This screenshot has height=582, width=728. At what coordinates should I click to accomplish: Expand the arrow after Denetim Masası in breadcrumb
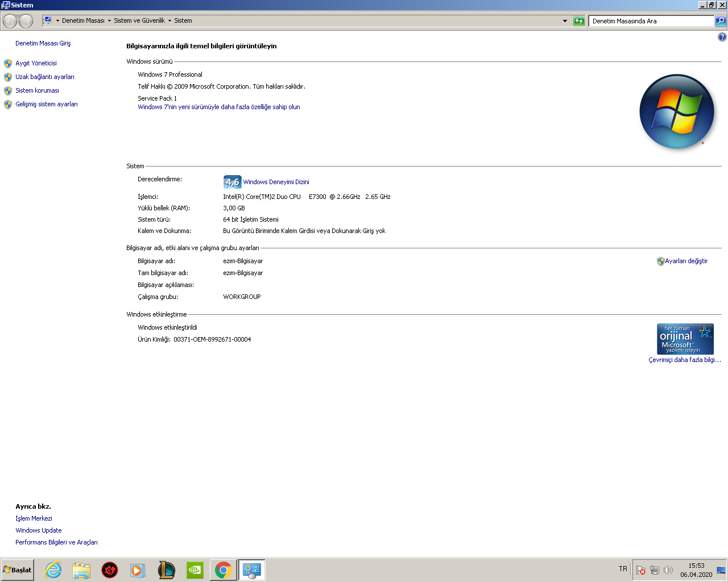109,21
